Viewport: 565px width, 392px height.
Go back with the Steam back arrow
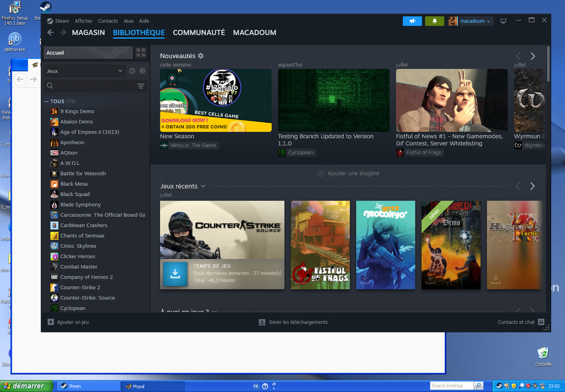(50, 33)
